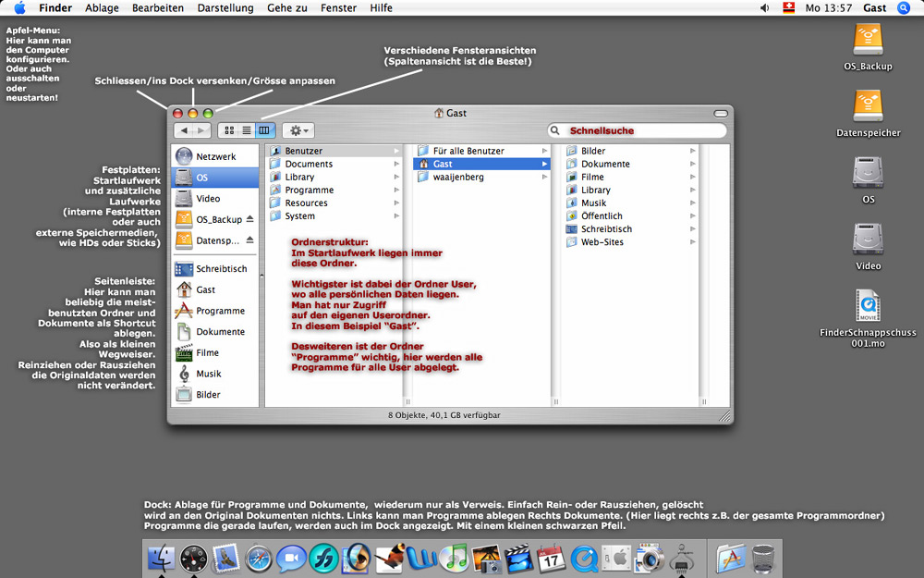The height and width of the screenshot is (578, 924).
Task: Select the Library folder in first column
Action: click(334, 177)
